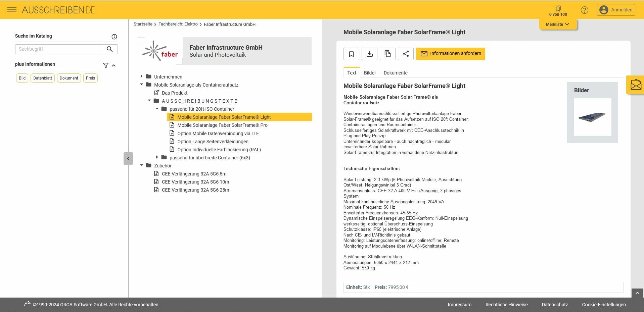Copy the product text with the copy icon
The image size is (644, 312).
point(387,54)
